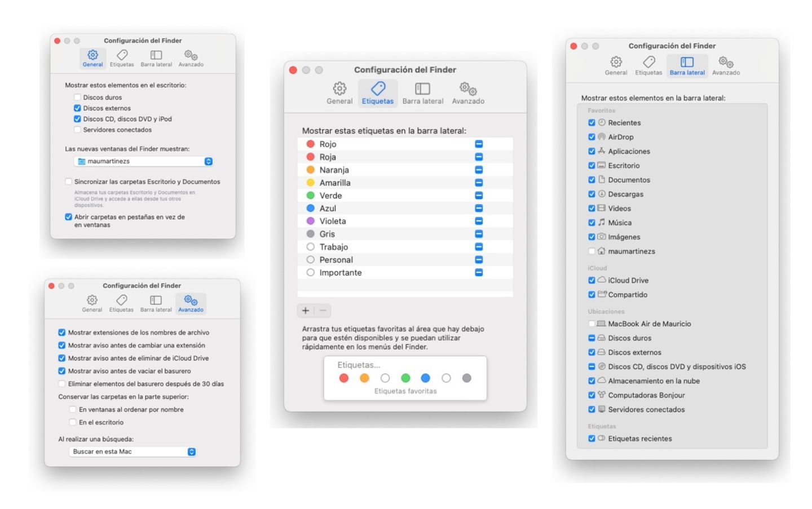Toggle the blue minus box for Amarilla tag
The height and width of the screenshot is (509, 812).
pyautogui.click(x=479, y=183)
